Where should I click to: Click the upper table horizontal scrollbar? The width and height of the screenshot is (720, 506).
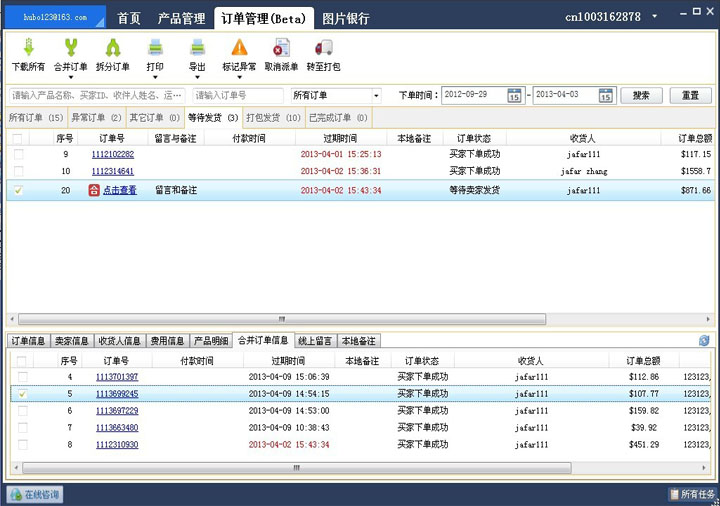point(282,319)
